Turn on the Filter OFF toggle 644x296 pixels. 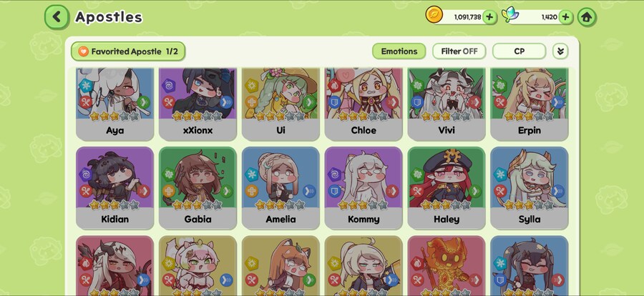click(x=459, y=51)
